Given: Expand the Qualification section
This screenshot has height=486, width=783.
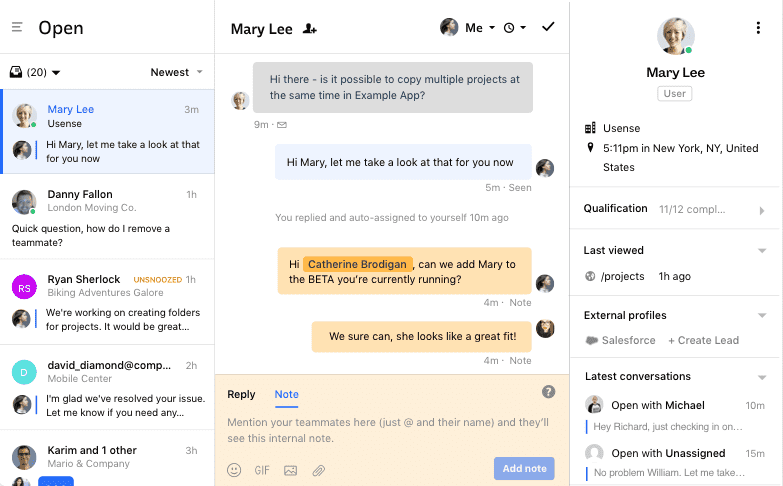Looking at the screenshot, I should [762, 210].
